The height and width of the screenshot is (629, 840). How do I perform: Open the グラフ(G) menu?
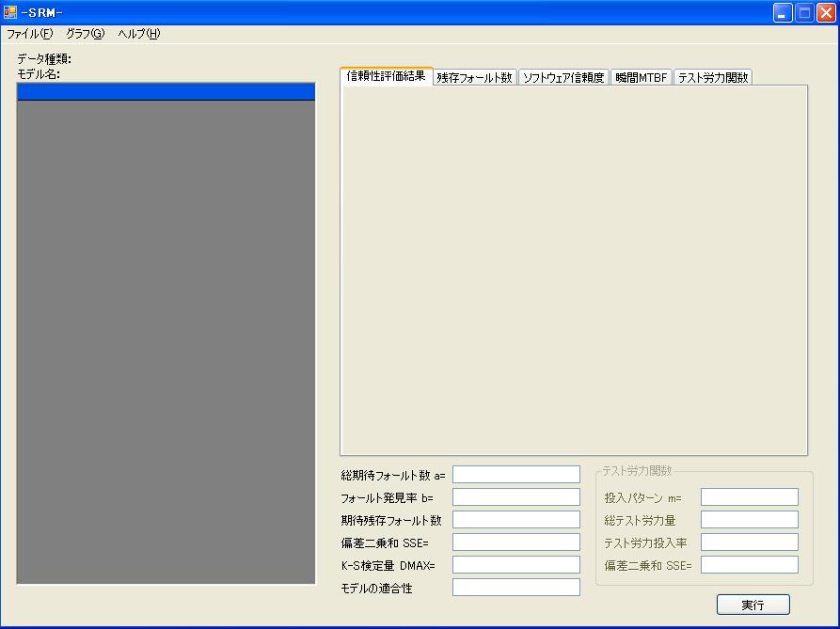86,34
